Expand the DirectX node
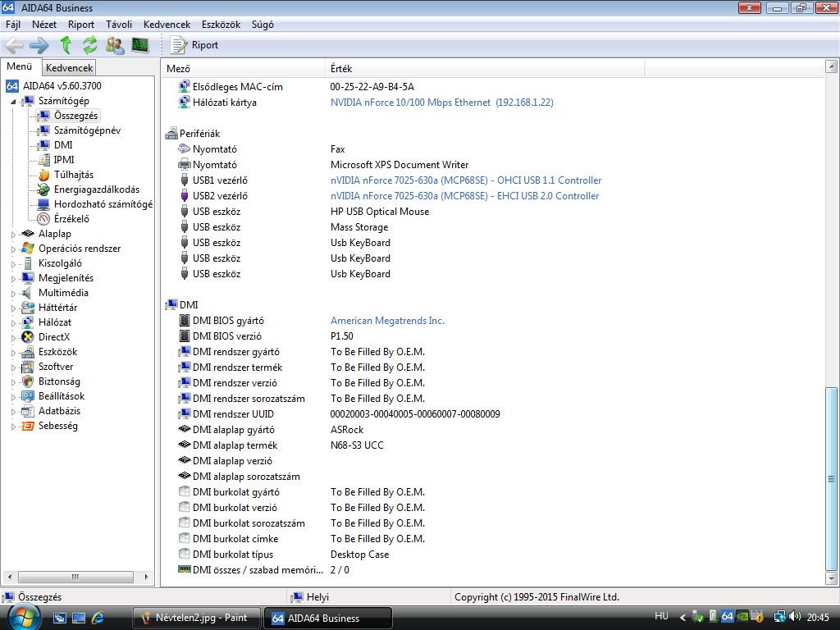 [x=13, y=337]
